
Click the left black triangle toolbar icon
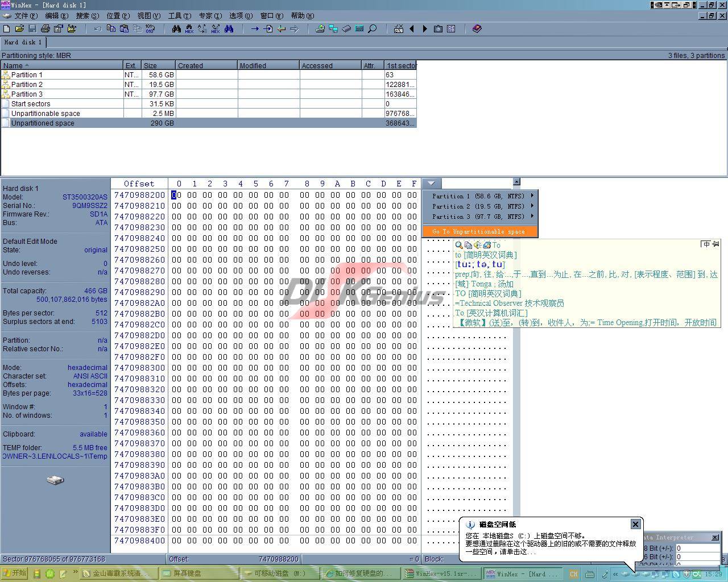[412, 28]
